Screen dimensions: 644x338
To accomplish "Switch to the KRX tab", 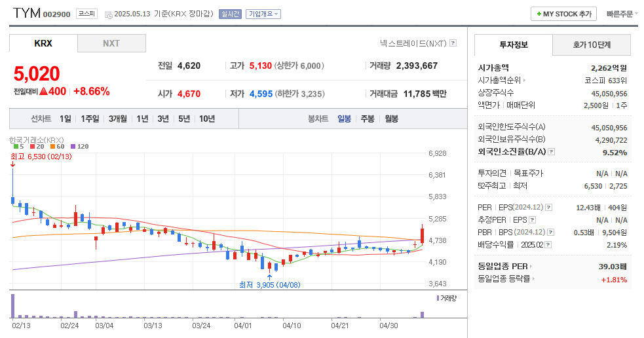I will pos(43,43).
